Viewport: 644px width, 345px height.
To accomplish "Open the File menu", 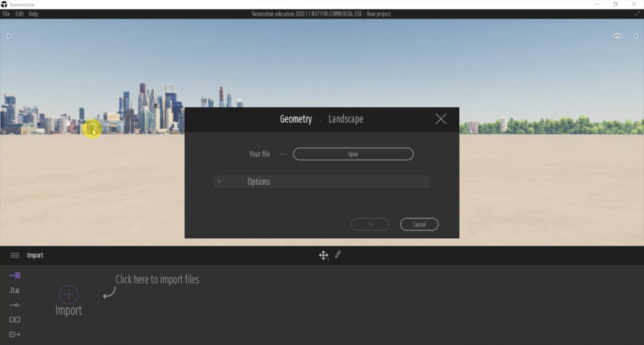I will pyautogui.click(x=6, y=14).
